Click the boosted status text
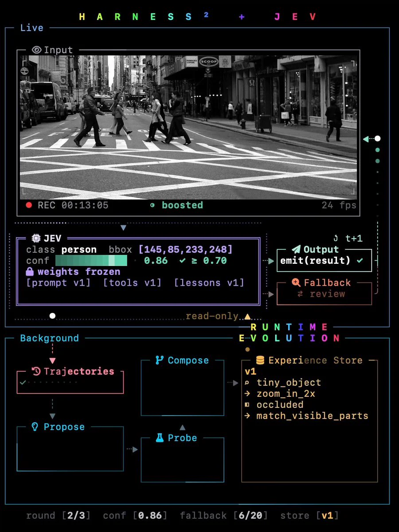The image size is (399, 532). [182, 205]
